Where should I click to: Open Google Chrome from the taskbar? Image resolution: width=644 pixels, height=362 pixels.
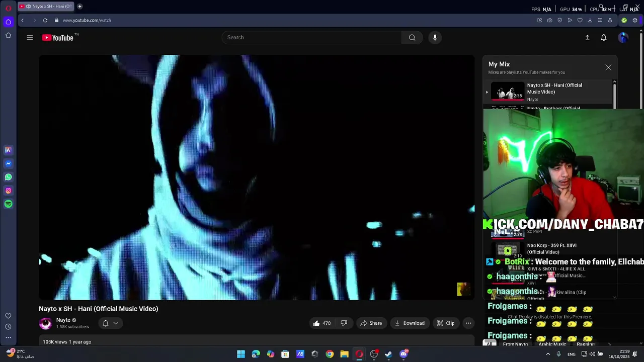(330, 354)
